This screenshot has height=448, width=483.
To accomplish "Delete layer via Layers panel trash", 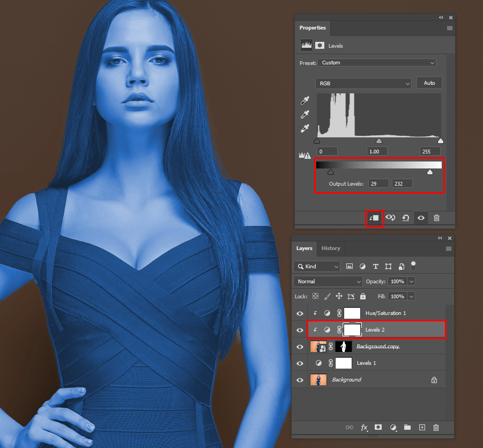I will click(436, 427).
